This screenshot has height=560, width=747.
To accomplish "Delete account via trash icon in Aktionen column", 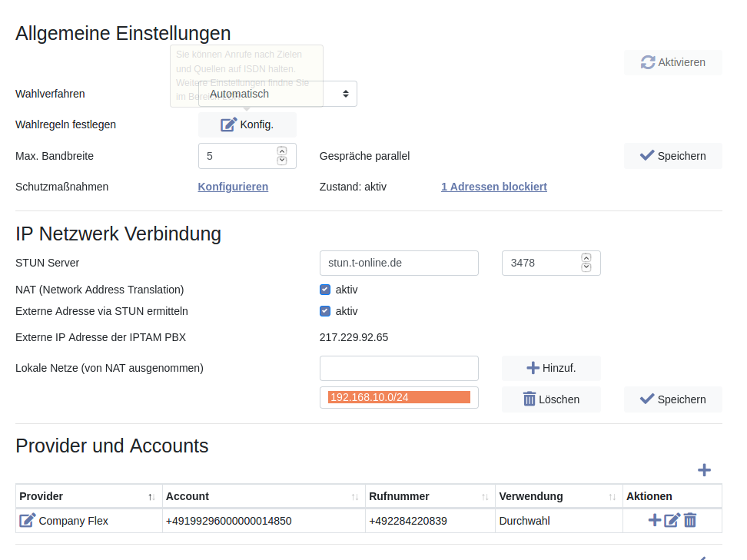I will 690,520.
